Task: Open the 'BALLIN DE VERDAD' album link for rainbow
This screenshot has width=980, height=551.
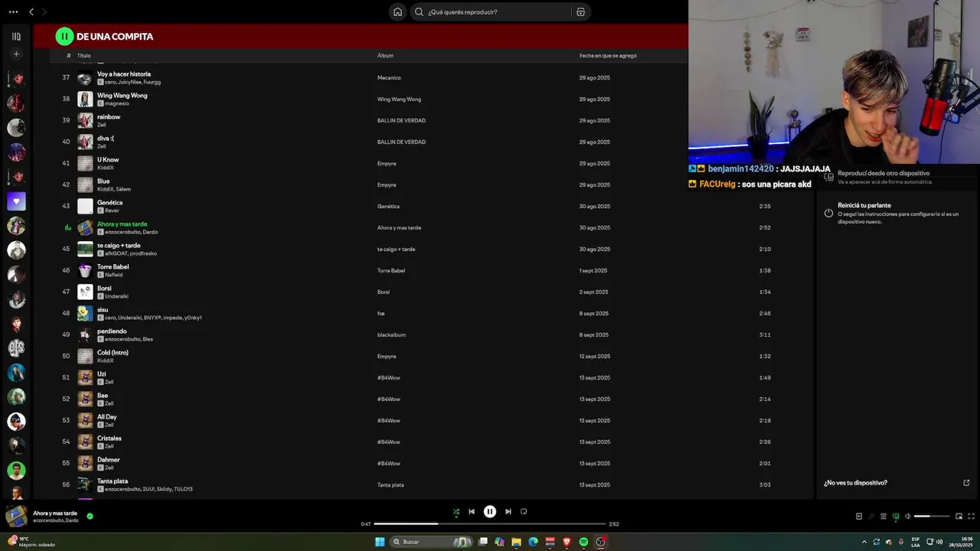Action: coord(401,120)
